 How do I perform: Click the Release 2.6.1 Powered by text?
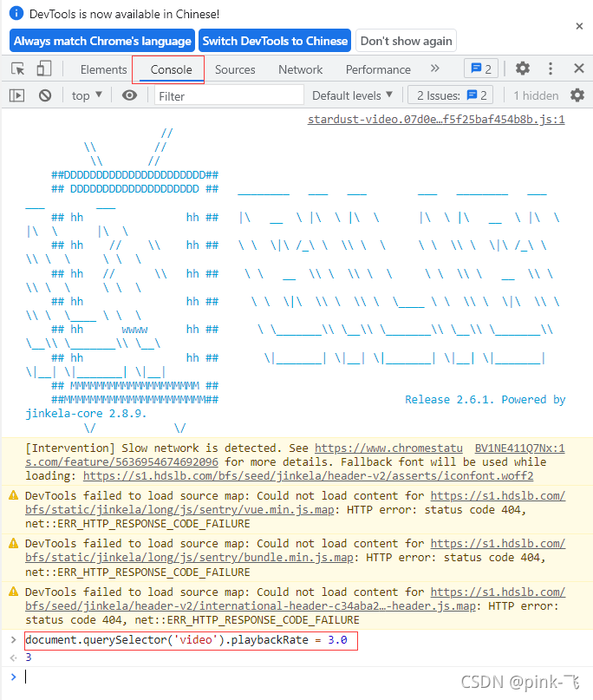(485, 400)
